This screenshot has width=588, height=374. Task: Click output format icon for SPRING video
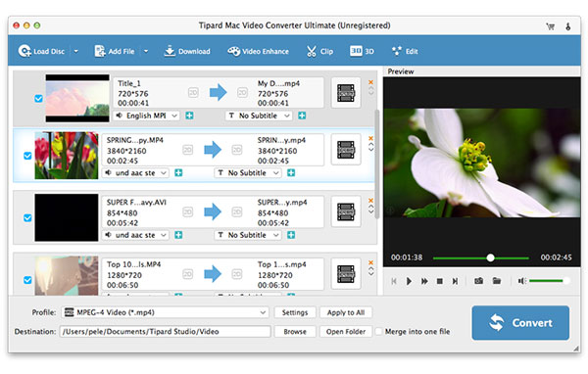[346, 150]
